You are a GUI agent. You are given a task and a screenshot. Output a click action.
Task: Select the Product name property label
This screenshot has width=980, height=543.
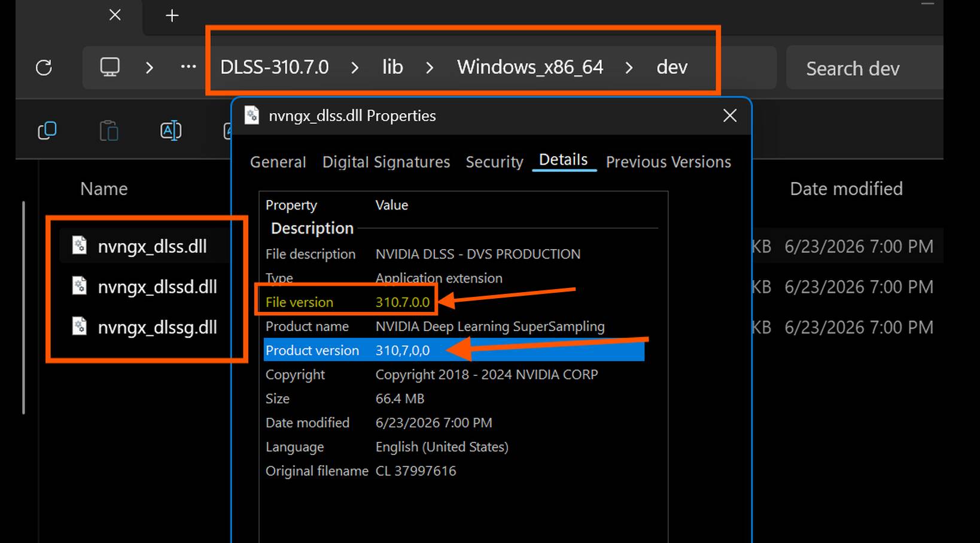(307, 326)
